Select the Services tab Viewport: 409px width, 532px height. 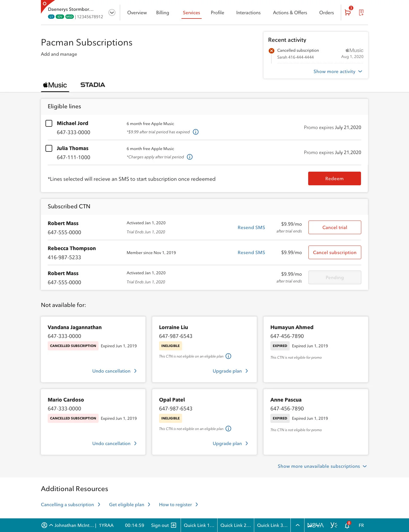[191, 13]
